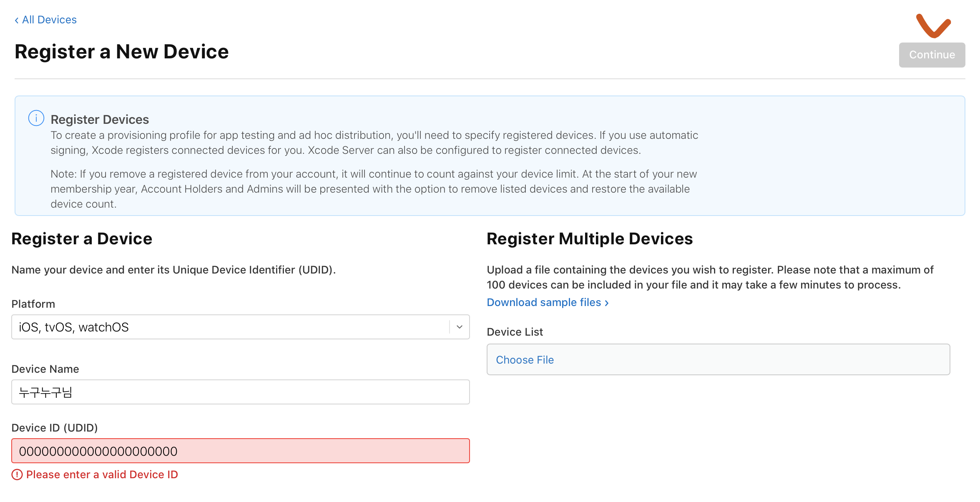This screenshot has width=980, height=502.
Task: Click the Platform field label
Action: pos(33,304)
